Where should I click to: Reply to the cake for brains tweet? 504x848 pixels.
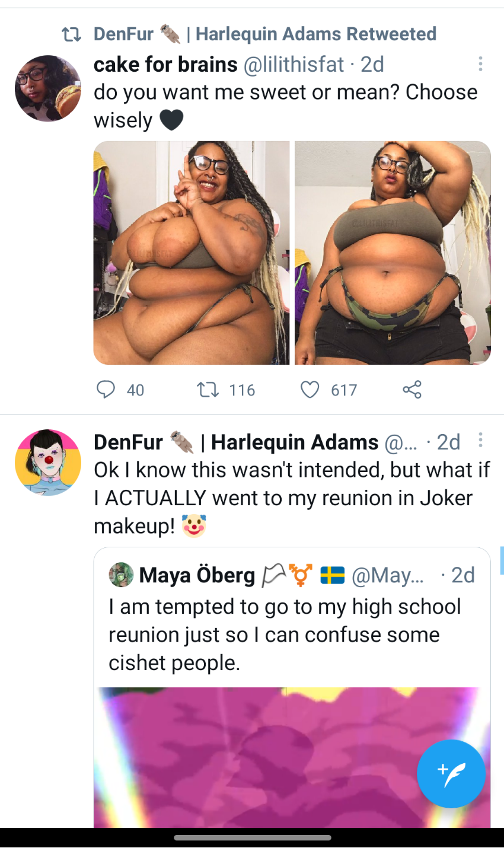(106, 390)
